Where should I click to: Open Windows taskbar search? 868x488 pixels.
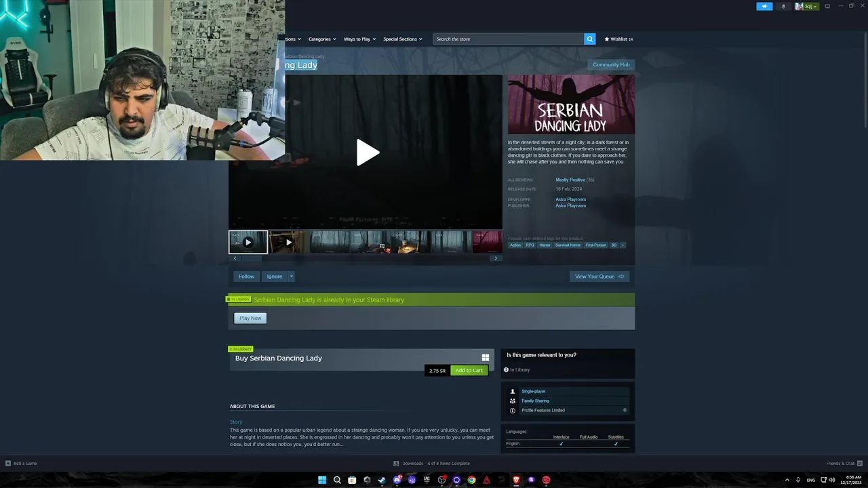[x=337, y=480]
